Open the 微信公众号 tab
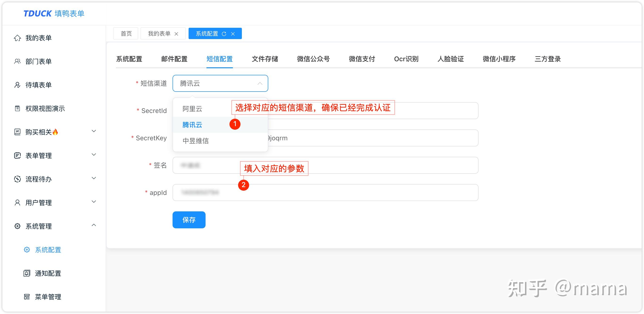 [x=313, y=59]
